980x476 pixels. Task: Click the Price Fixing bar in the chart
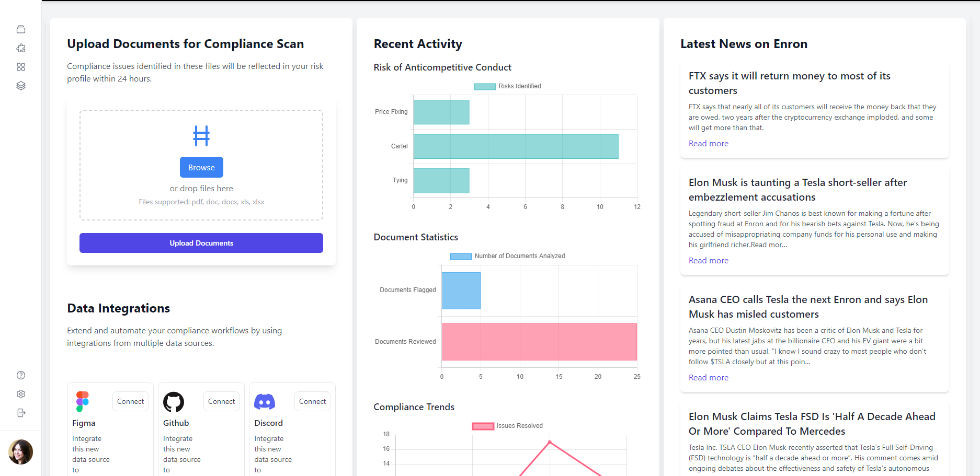click(441, 112)
